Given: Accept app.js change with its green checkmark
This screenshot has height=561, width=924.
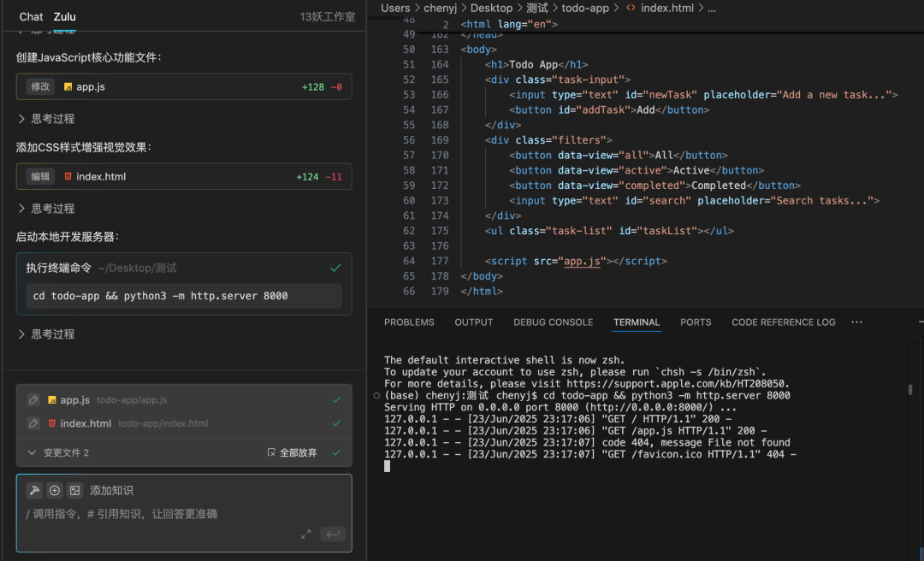Looking at the screenshot, I should click(336, 400).
